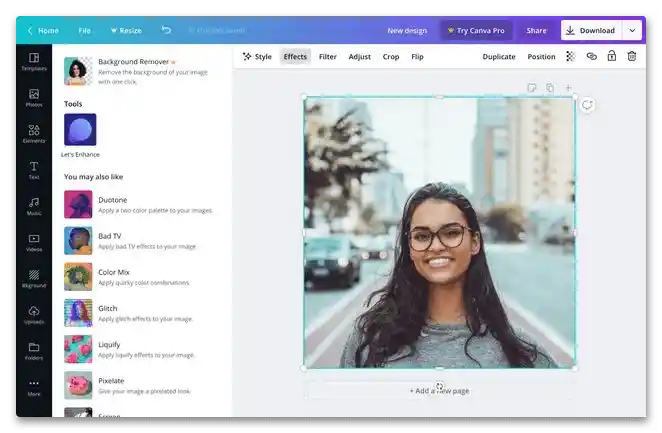Open the Text sidebar panel

(34, 170)
